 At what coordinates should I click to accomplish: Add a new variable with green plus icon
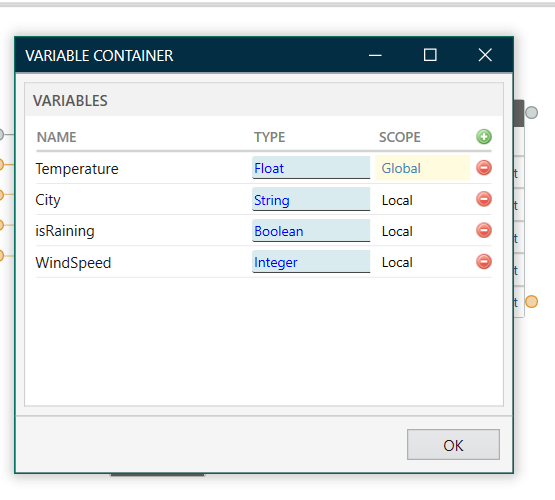[x=484, y=137]
